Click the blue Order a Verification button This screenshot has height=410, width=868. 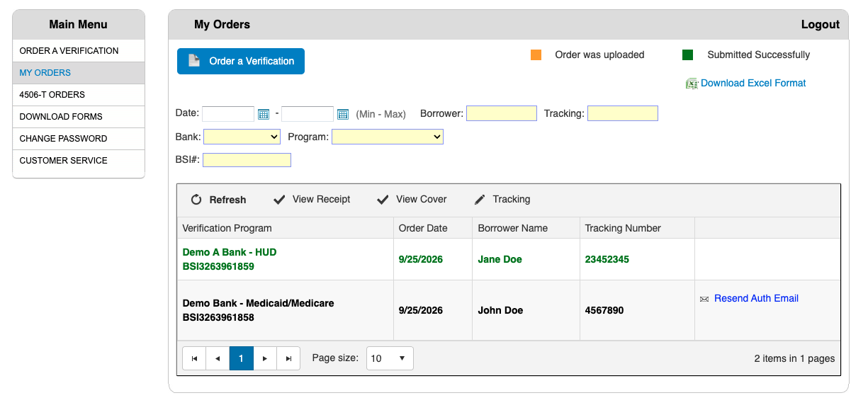pyautogui.click(x=241, y=61)
